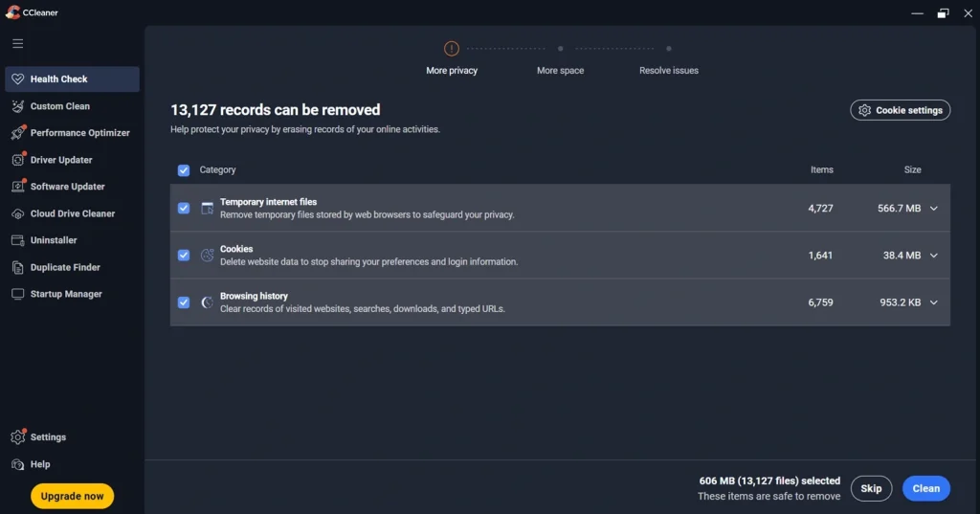Select the Resolve issues step label
Viewport: 980px width, 514px height.
point(669,71)
